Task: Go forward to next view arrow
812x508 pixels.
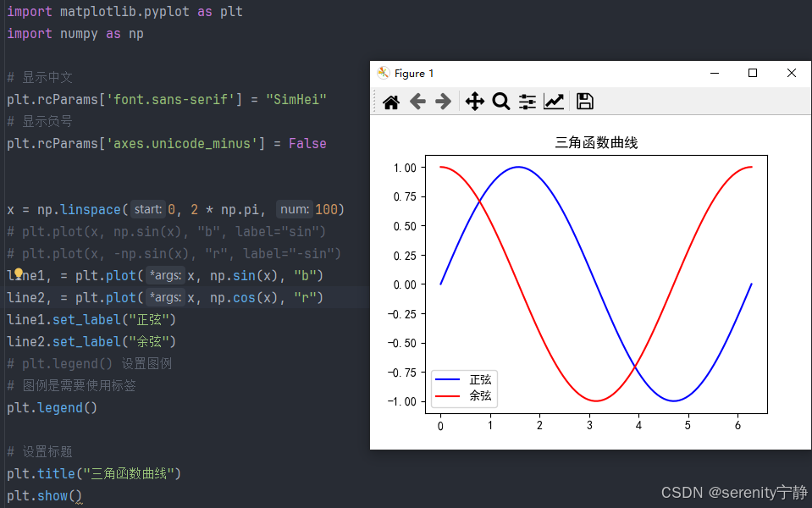Action: [444, 102]
